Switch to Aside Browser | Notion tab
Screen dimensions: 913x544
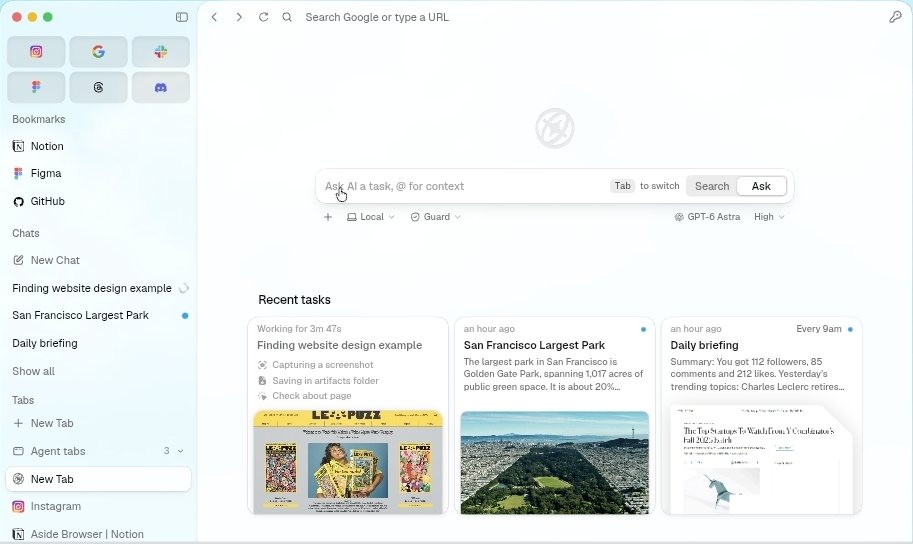(98, 534)
